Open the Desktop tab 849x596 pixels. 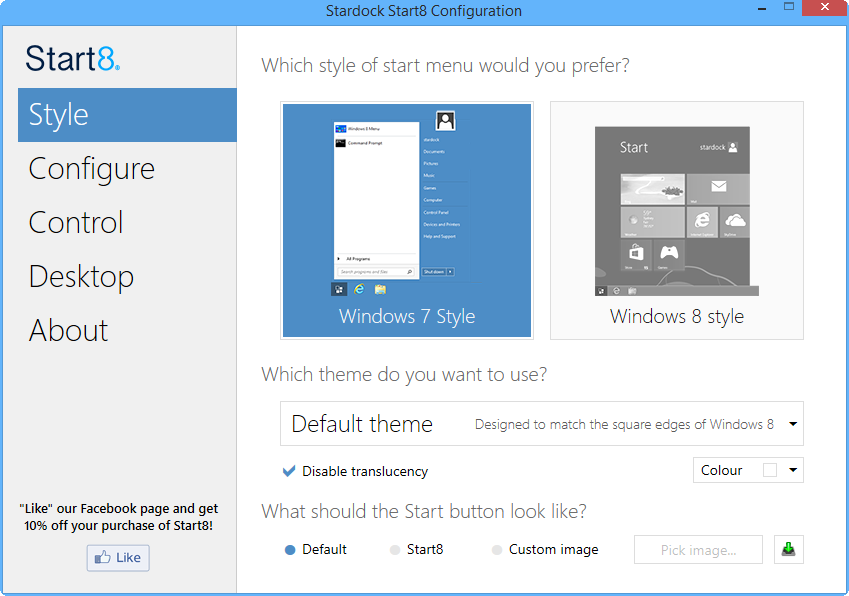(81, 277)
